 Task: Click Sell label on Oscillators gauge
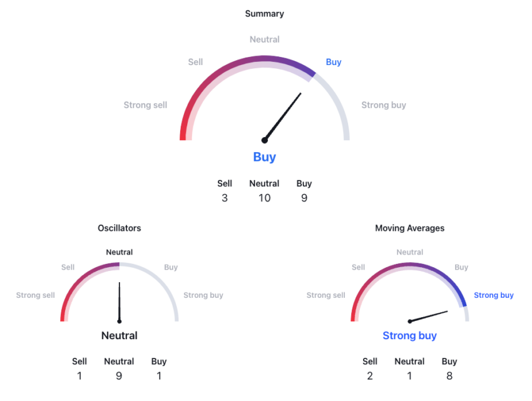(68, 267)
